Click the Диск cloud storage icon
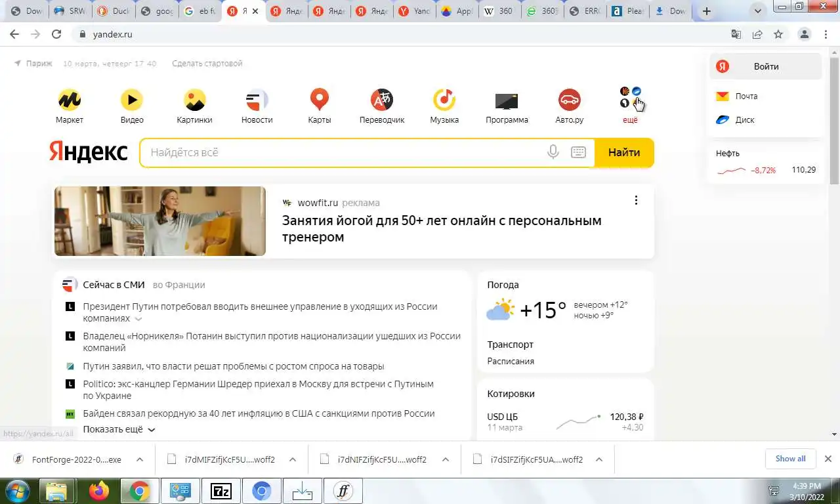This screenshot has height=504, width=840. tap(722, 120)
